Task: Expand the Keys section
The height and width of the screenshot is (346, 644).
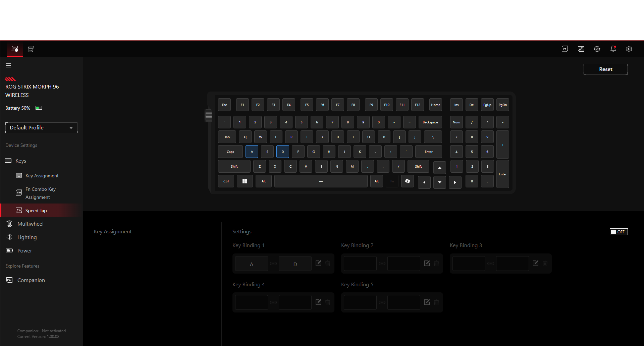Action: [x=21, y=161]
